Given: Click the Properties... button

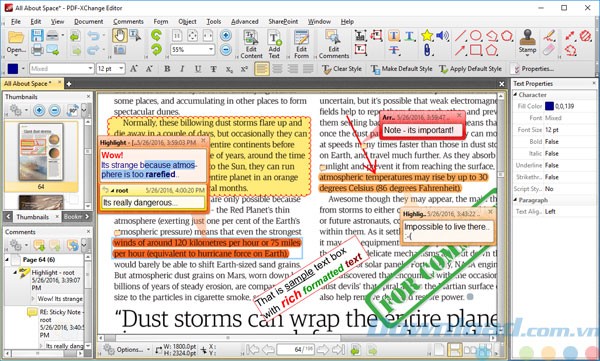Looking at the screenshot, I should tap(533, 69).
